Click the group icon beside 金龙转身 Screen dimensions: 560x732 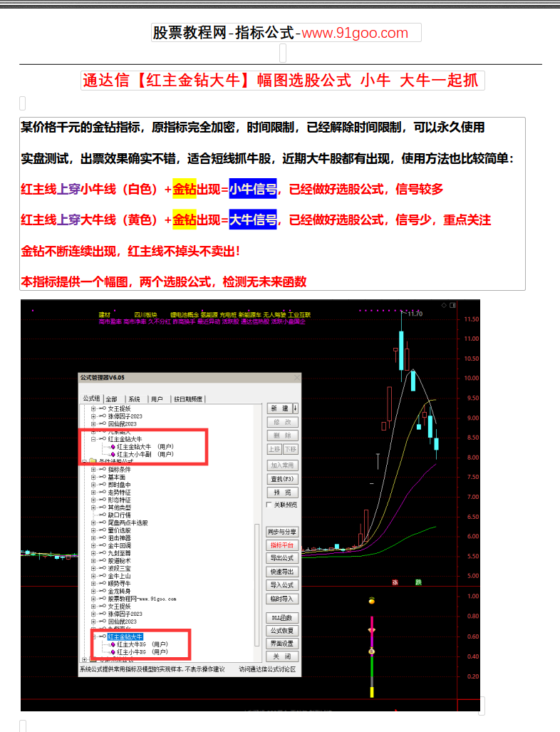[103, 591]
